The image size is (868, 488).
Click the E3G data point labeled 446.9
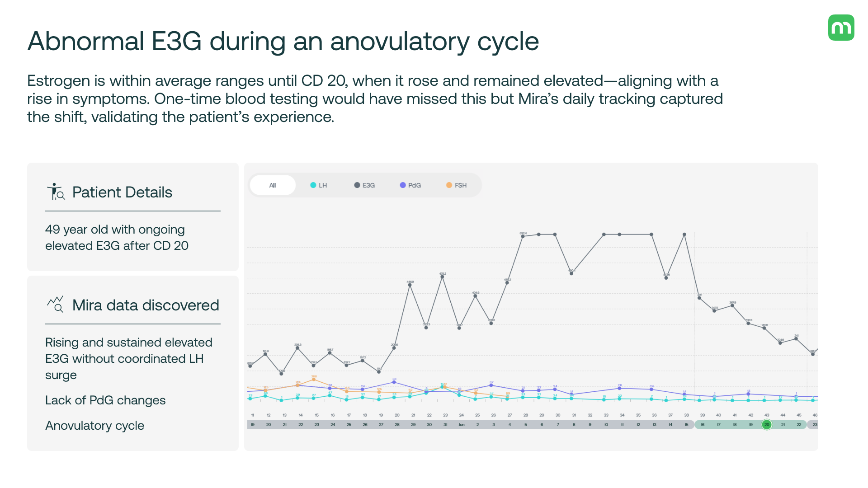click(410, 285)
